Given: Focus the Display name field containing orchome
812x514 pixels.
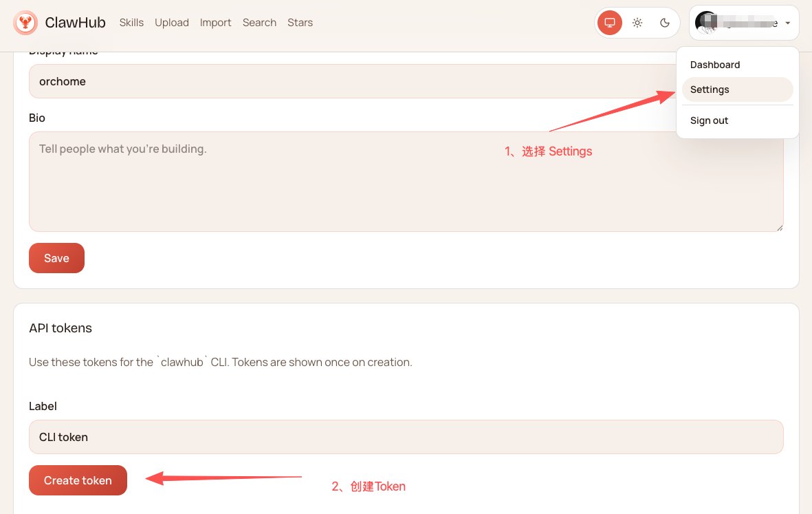Looking at the screenshot, I should (x=344, y=81).
